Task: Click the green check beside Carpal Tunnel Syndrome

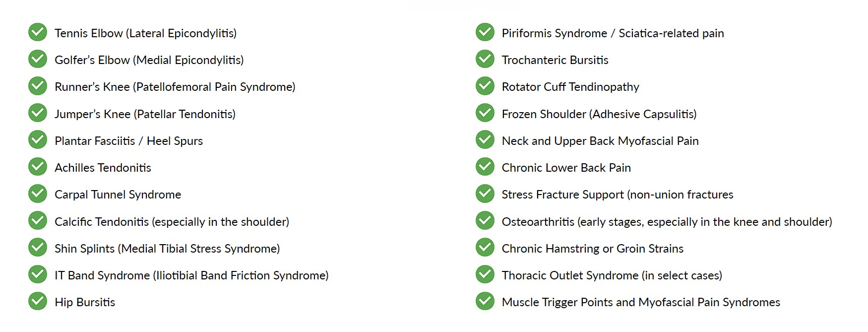Action: 38,194
